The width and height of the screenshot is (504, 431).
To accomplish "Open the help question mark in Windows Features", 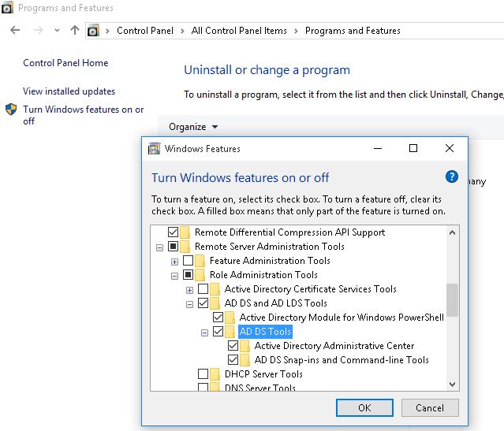I will pos(452,176).
